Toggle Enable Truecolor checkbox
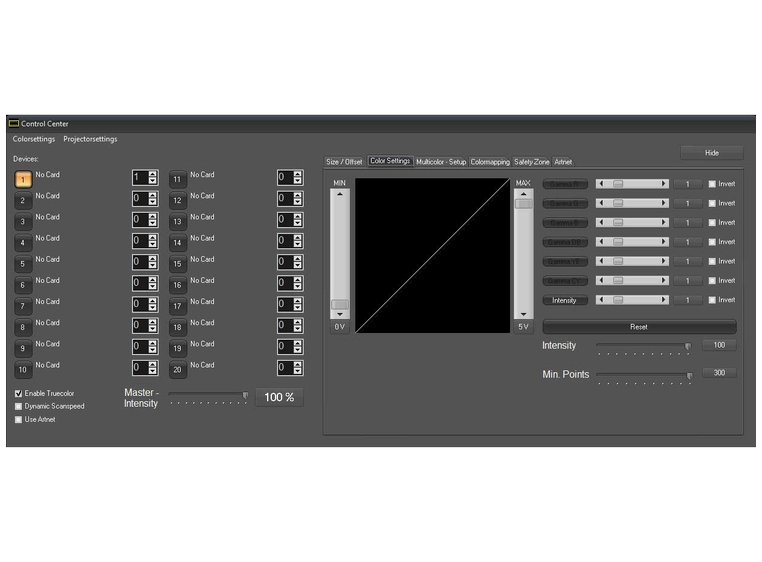This screenshot has height=562, width=762. point(18,393)
